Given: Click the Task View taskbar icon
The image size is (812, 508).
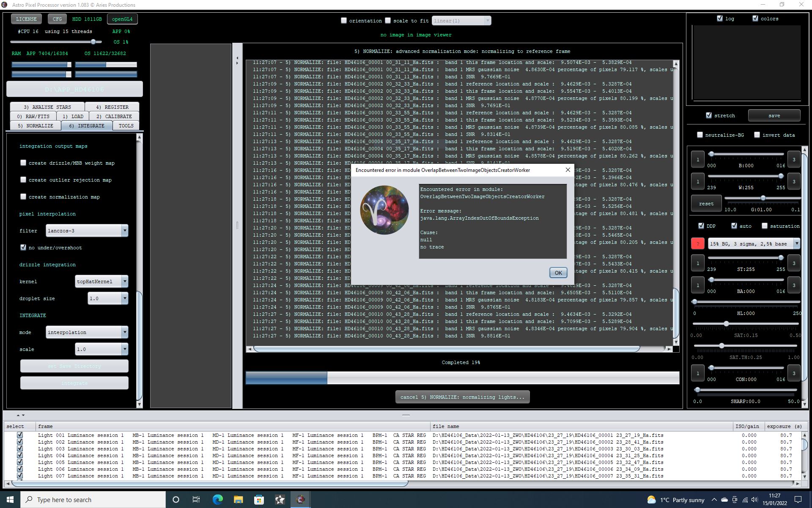Looking at the screenshot, I should click(196, 500).
